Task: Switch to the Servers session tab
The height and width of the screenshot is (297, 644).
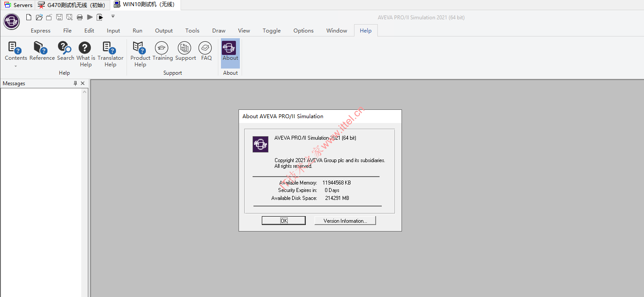Action: (18, 5)
